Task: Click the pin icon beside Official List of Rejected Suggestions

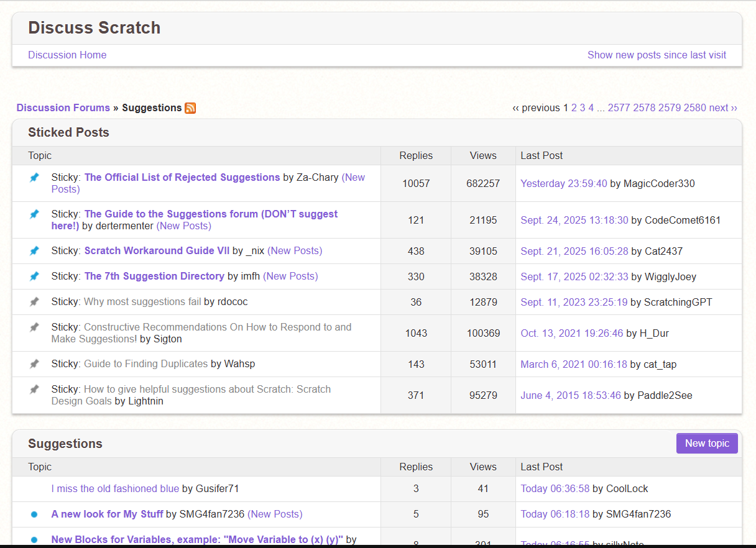Action: pos(35,178)
